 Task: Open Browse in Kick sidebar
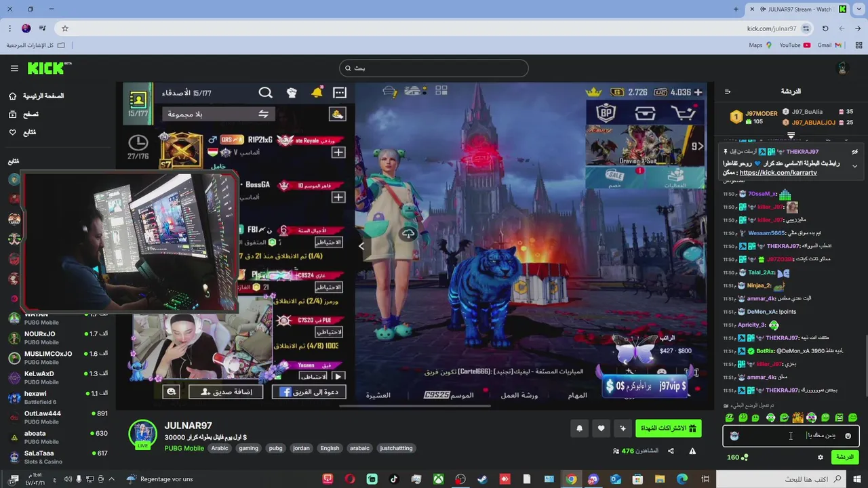click(x=24, y=115)
